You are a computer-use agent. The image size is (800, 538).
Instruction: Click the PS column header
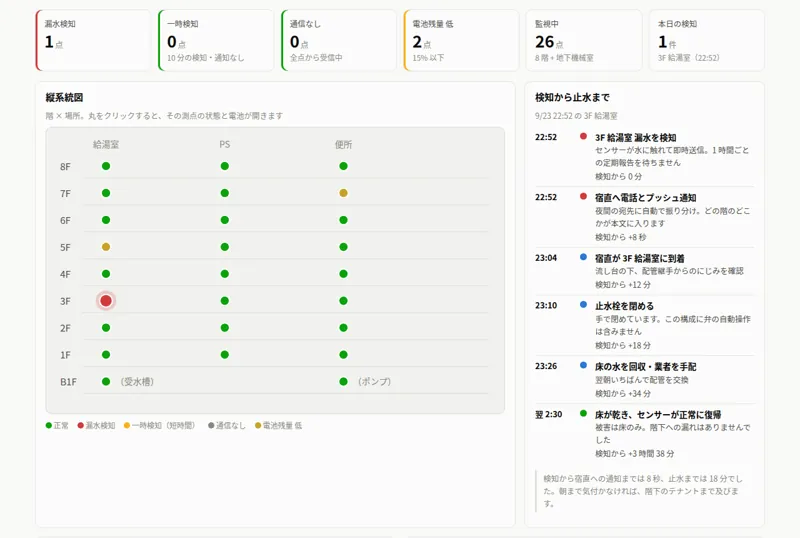(x=224, y=144)
